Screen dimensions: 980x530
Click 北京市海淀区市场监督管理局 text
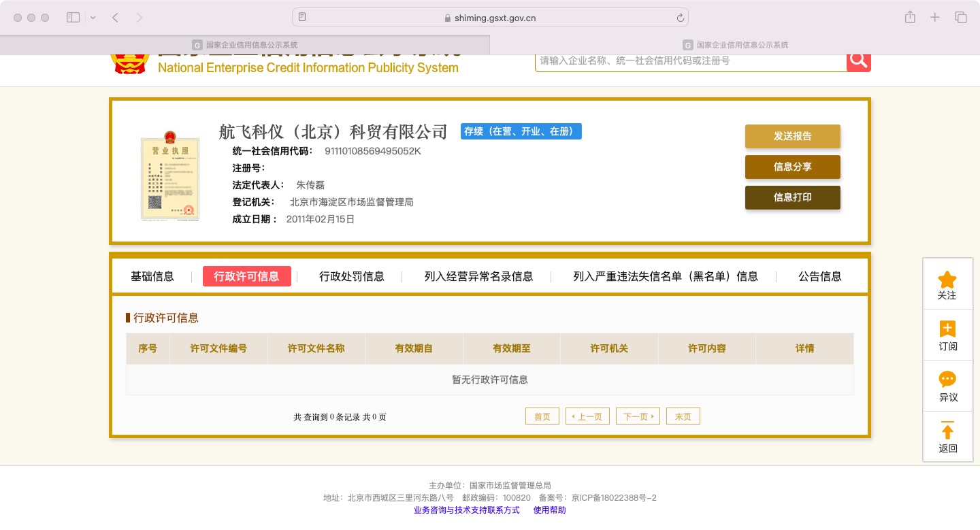(x=352, y=202)
